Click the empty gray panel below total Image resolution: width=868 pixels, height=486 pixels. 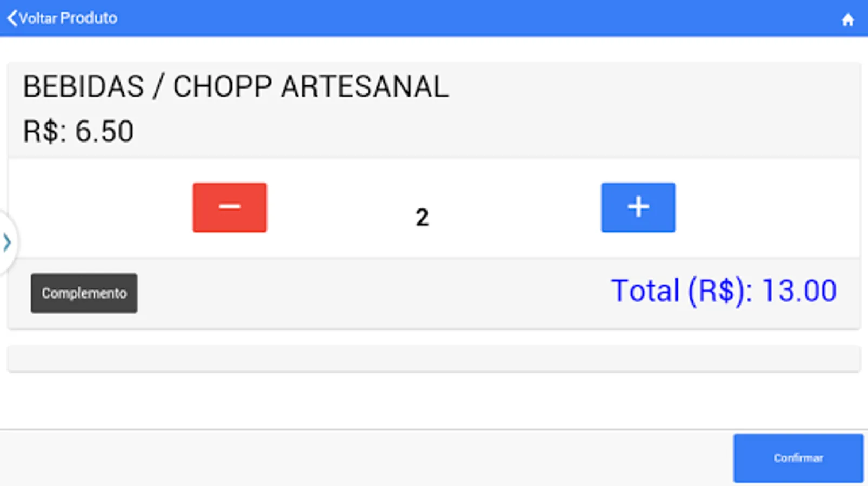point(434,359)
